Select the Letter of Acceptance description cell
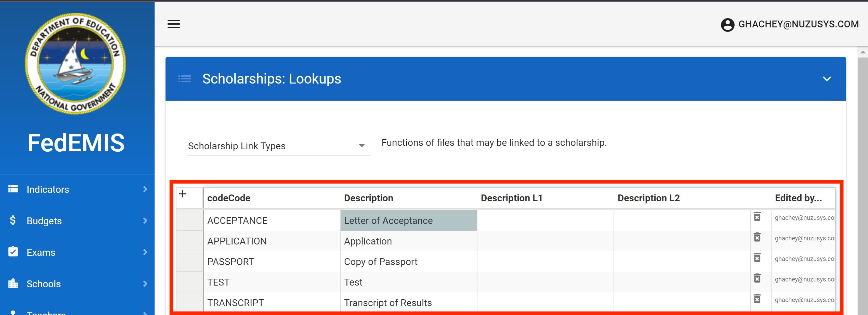Screen dimensions: 868x315 (x=408, y=221)
